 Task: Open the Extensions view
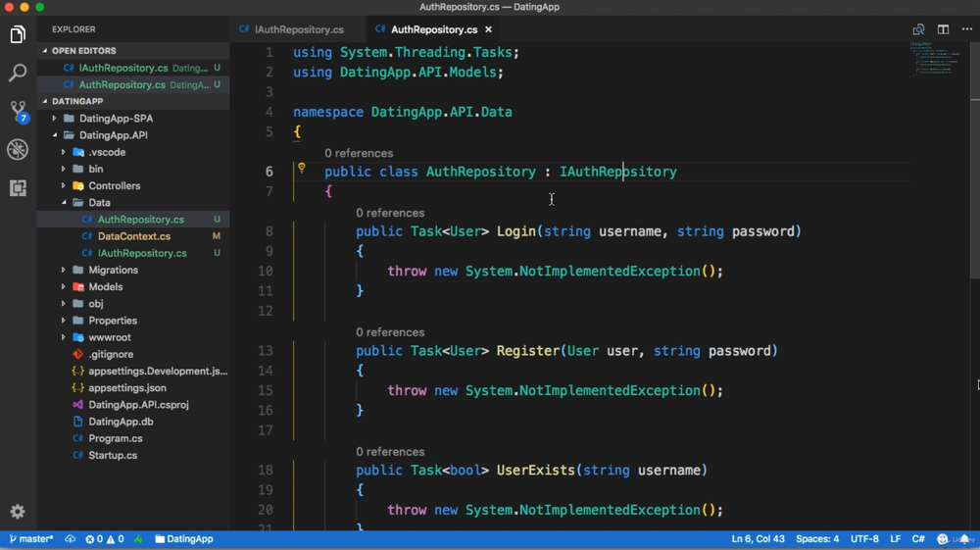pos(18,187)
